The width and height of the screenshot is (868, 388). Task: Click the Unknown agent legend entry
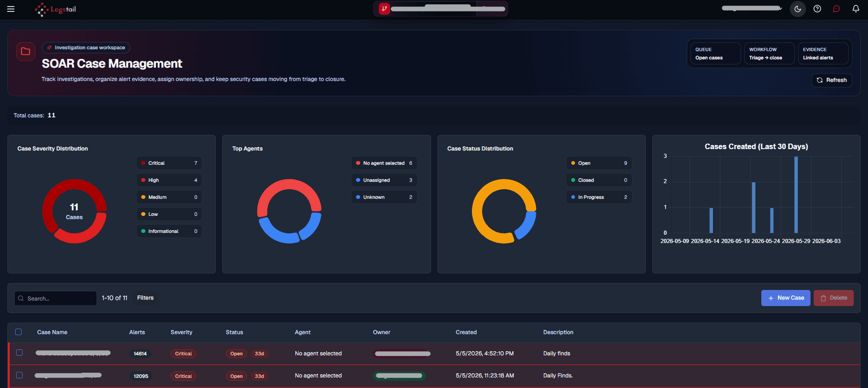(x=384, y=197)
